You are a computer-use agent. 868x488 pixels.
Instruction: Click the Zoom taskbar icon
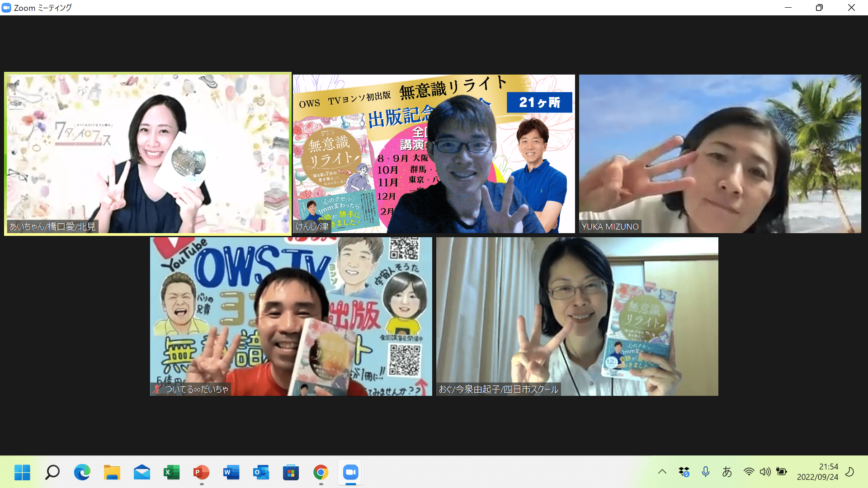[350, 473]
